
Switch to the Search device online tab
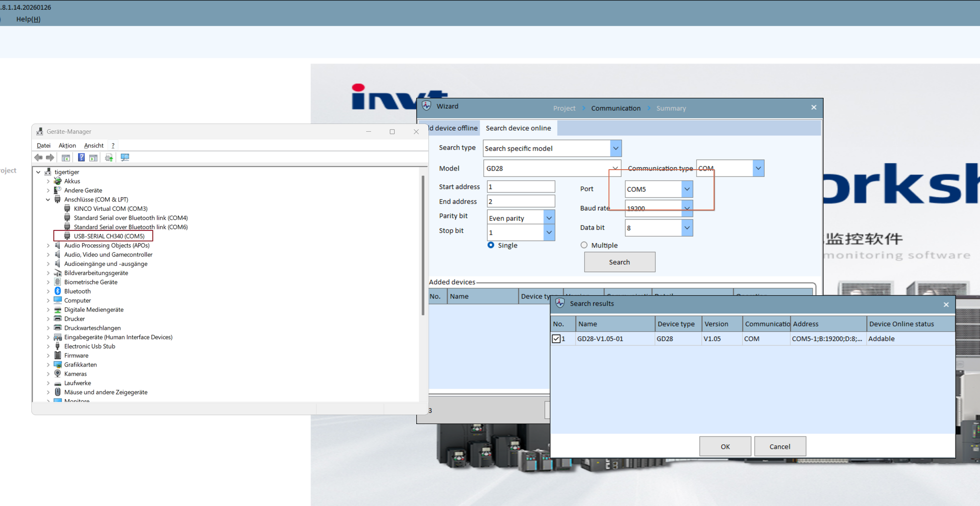pos(518,128)
